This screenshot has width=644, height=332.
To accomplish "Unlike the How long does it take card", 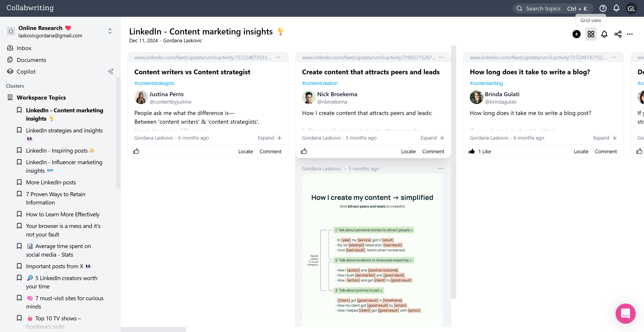I will click(x=472, y=151).
